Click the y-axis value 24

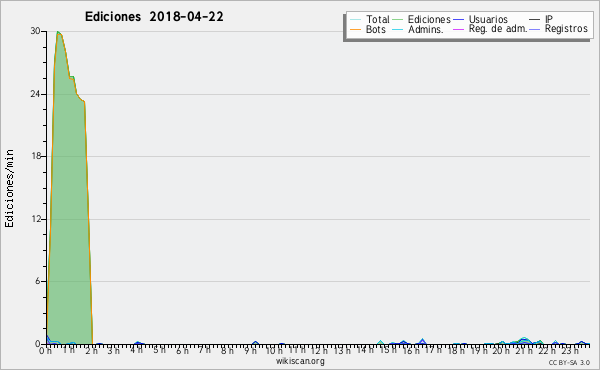(35, 94)
